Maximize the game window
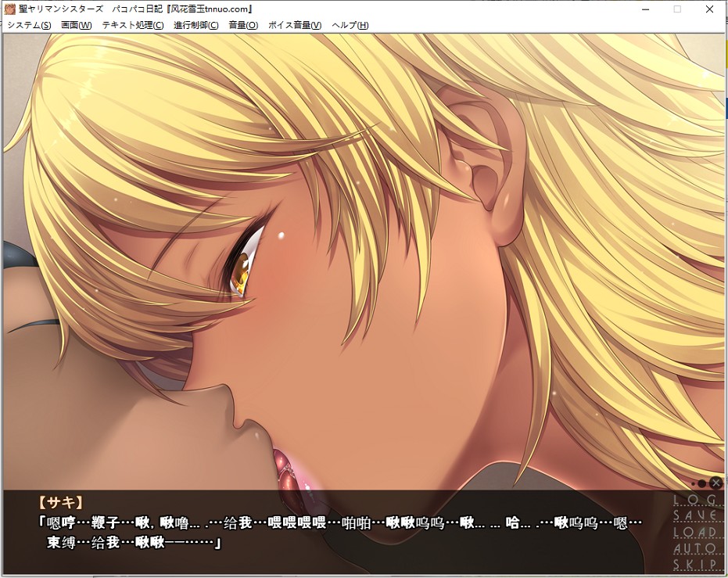The height and width of the screenshot is (578, 728). 677,9
